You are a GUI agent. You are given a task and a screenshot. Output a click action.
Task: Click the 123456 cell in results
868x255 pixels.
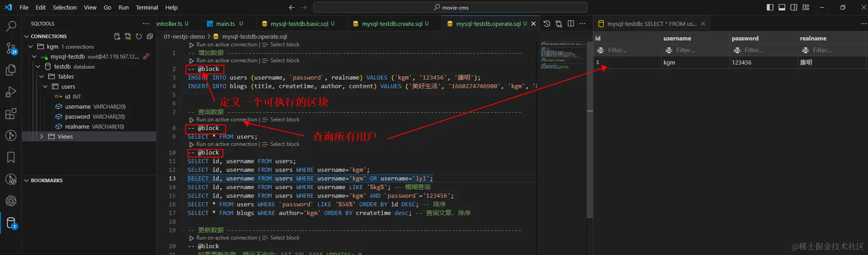(764, 62)
